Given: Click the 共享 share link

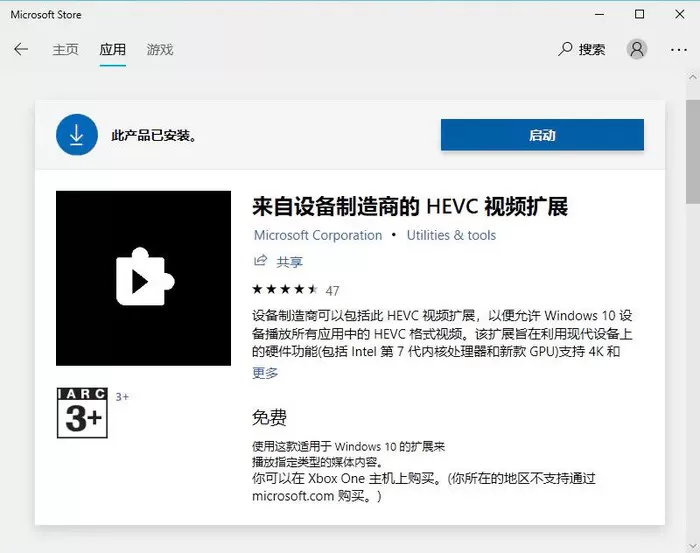Looking at the screenshot, I should tap(289, 262).
